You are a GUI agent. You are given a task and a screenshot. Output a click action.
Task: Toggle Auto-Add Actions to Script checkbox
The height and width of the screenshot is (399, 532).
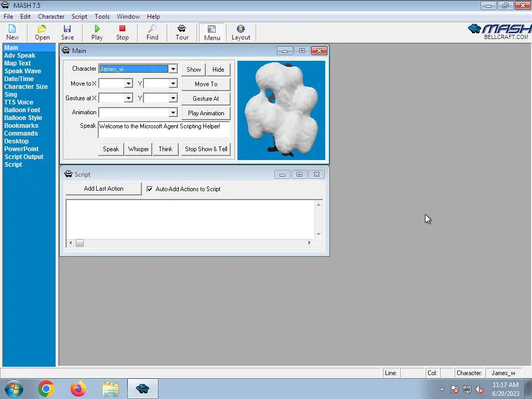tap(149, 189)
